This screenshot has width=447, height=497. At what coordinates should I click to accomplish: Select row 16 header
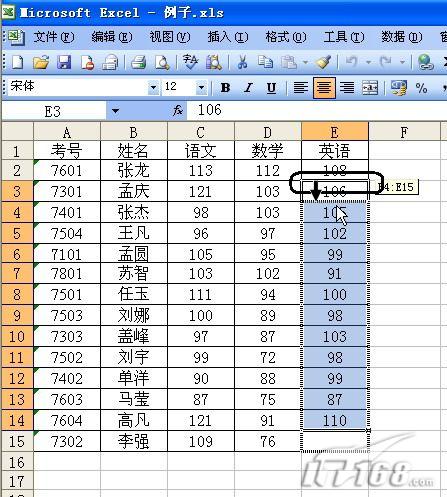pos(17,462)
